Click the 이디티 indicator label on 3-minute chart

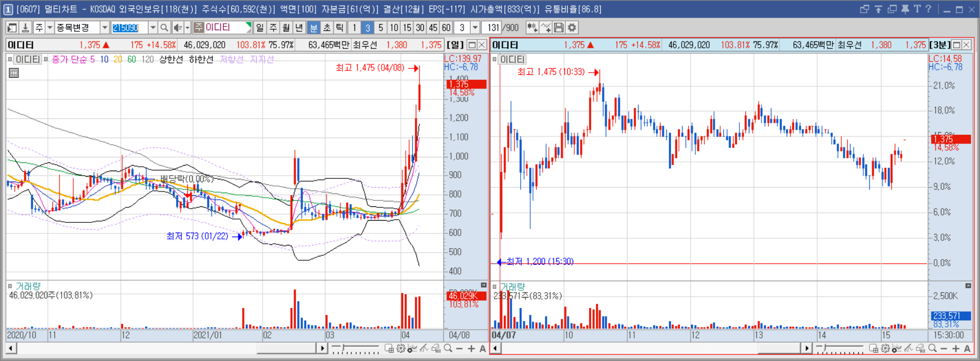click(512, 59)
